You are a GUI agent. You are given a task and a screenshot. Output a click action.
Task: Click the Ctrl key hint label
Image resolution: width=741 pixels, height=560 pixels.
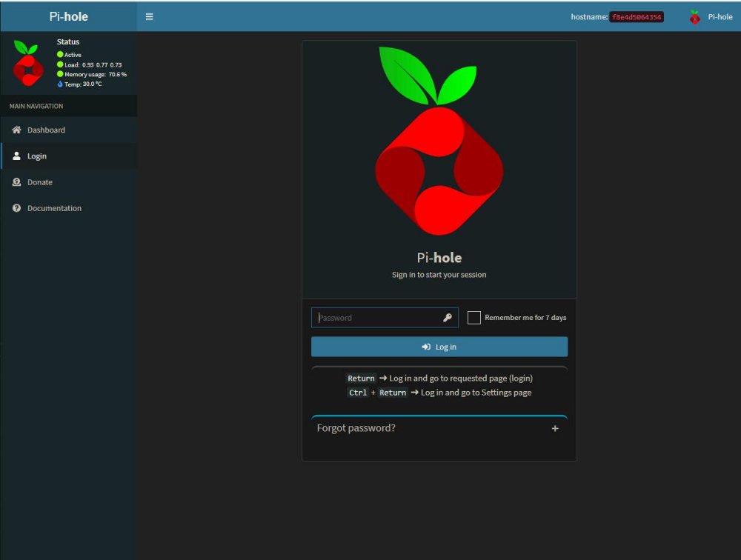[358, 393]
